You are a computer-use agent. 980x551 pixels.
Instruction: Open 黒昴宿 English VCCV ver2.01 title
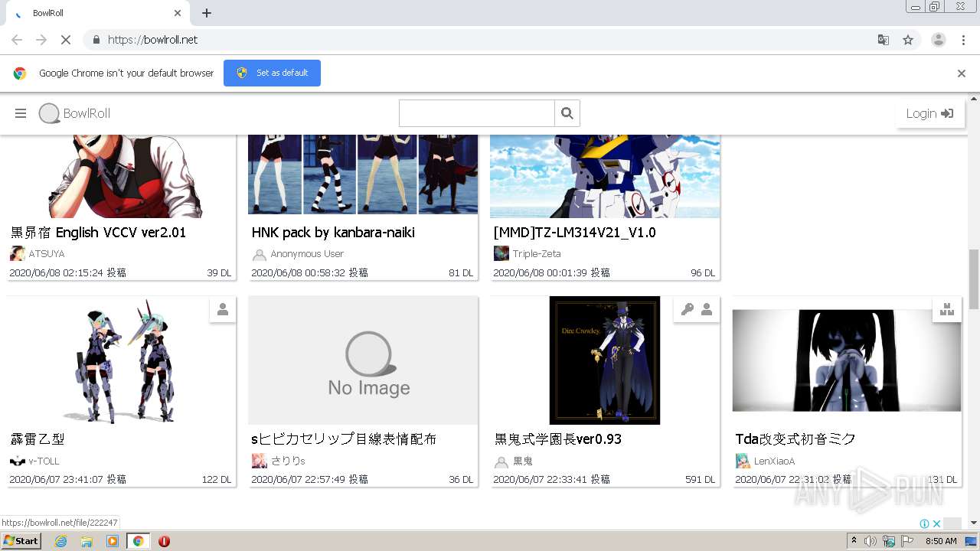pyautogui.click(x=98, y=232)
